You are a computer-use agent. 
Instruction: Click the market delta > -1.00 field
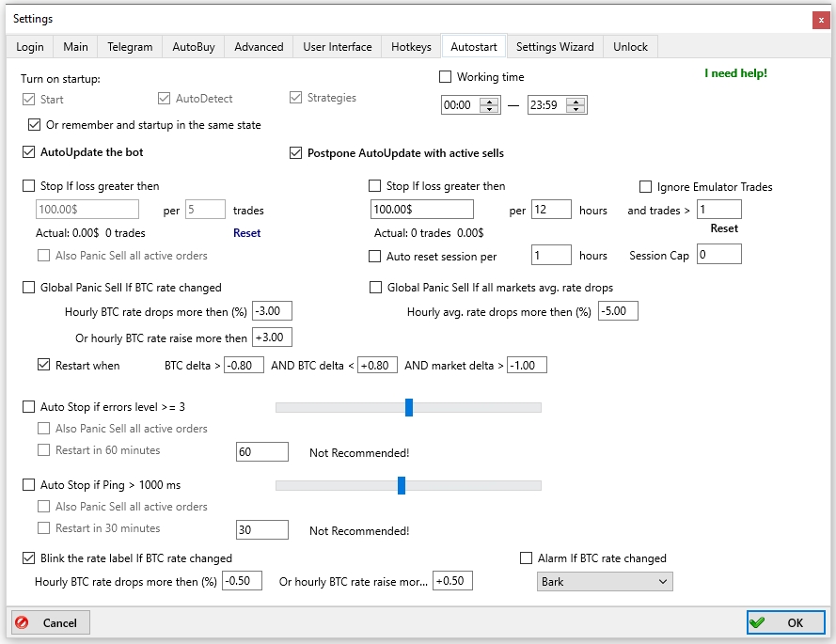[527, 365]
